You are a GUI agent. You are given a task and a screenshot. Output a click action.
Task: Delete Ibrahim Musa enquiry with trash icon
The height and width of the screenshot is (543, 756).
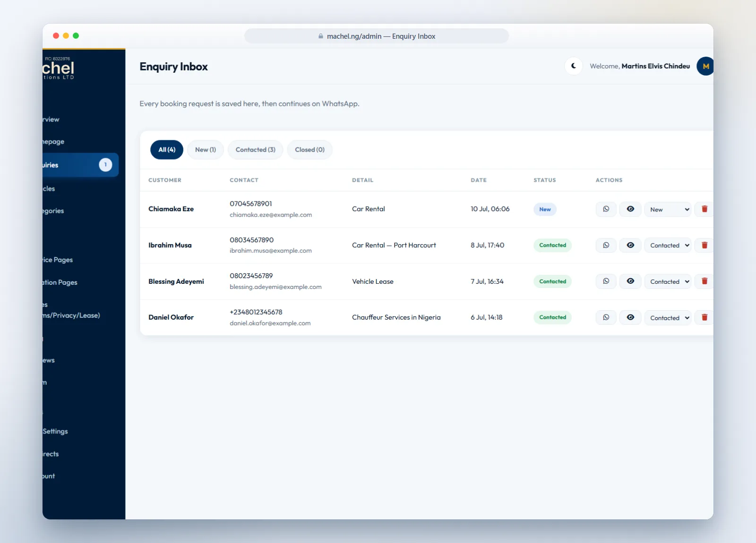point(704,245)
